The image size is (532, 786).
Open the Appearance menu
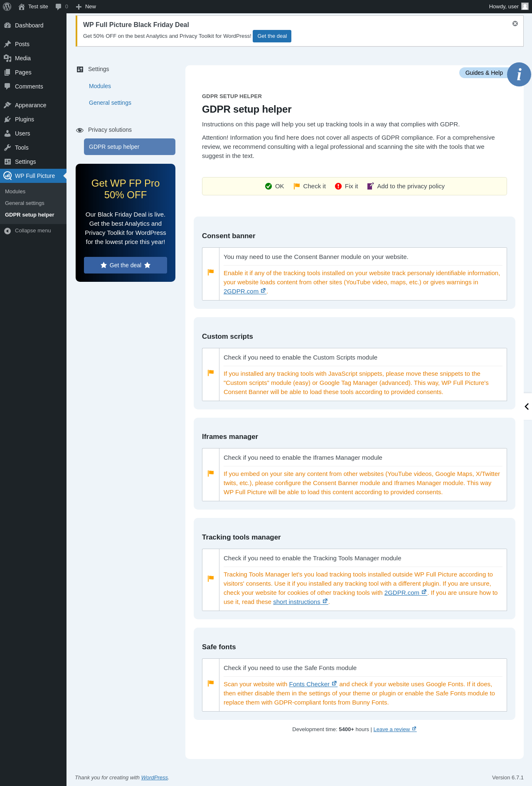pyautogui.click(x=33, y=105)
